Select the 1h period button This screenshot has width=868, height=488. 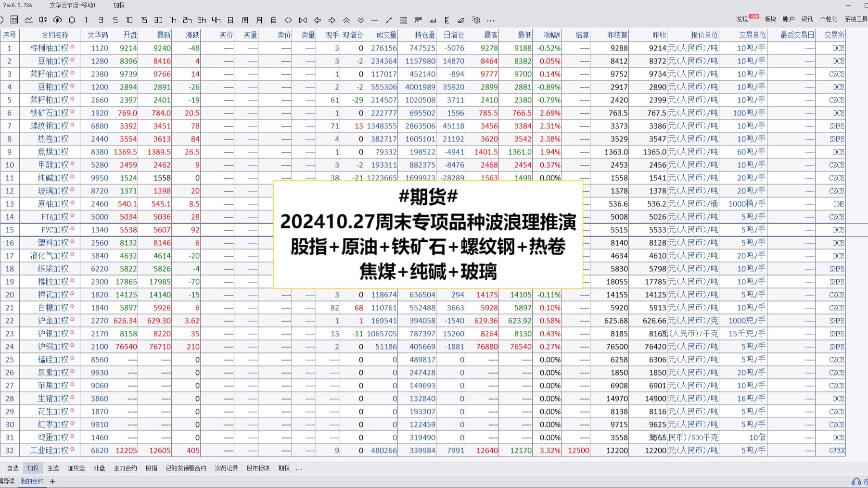pos(173,20)
